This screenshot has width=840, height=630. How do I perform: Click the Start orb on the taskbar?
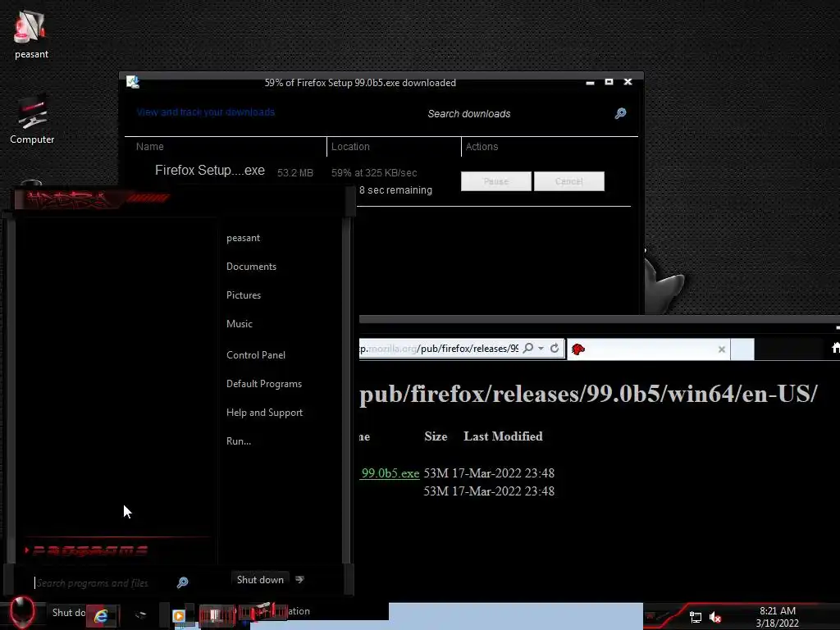[21, 611]
